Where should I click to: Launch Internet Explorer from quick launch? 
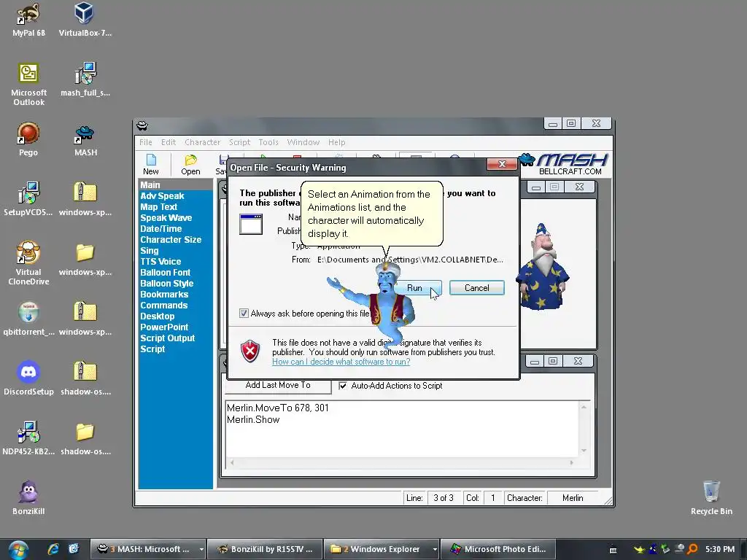[53, 549]
